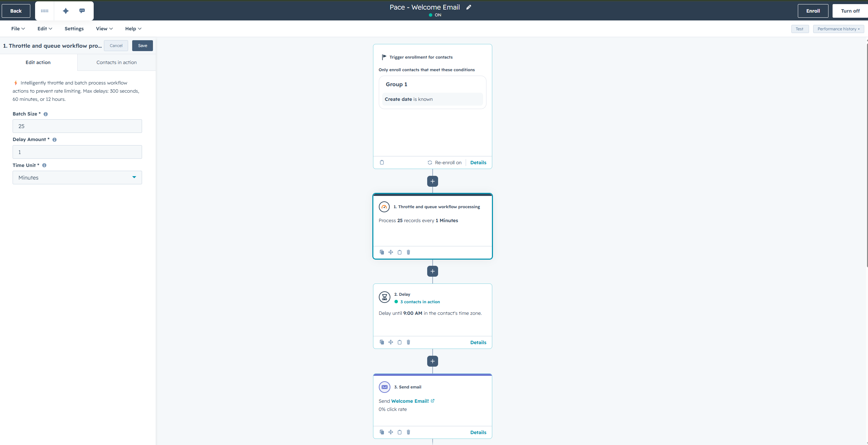
Task: Duplicate the Delay action
Action: (382, 342)
